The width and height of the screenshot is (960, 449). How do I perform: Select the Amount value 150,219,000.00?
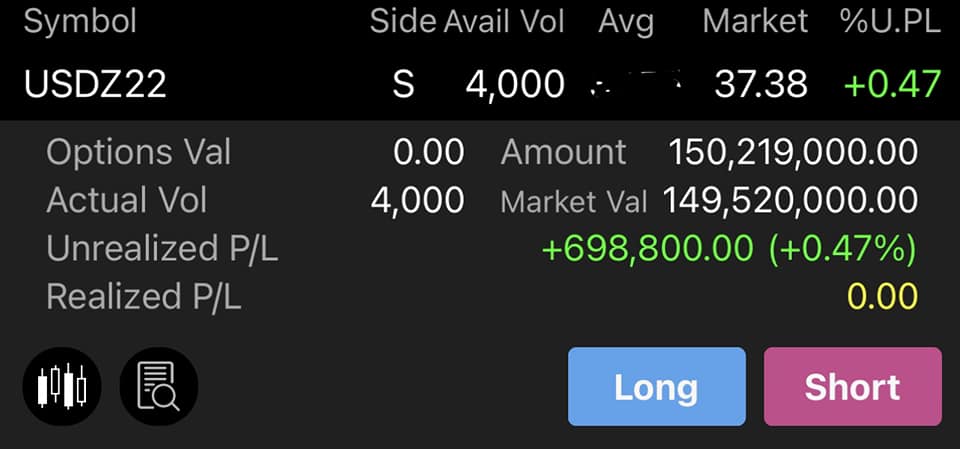793,153
